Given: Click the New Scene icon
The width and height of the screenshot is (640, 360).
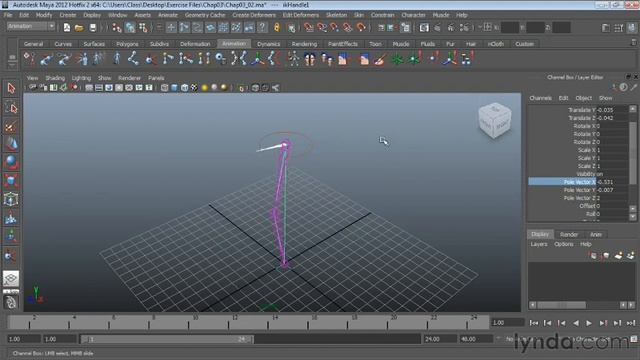Looking at the screenshot, I should pyautogui.click(x=67, y=28).
